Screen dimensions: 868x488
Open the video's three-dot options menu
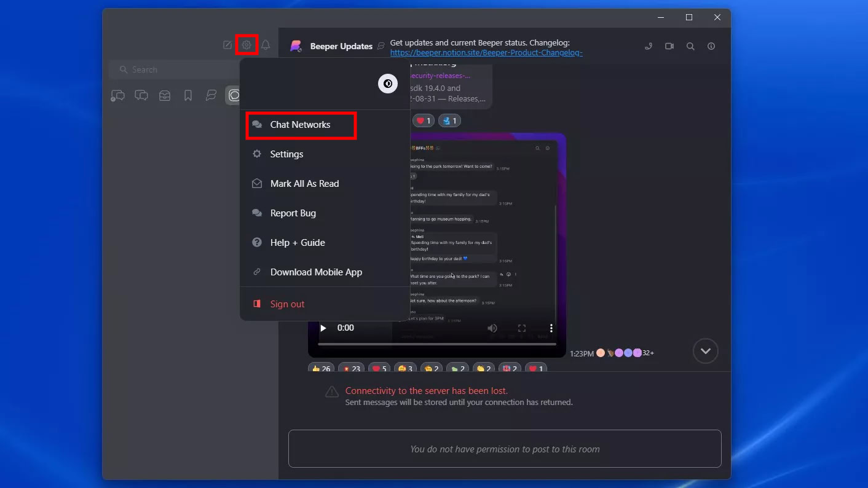point(551,328)
